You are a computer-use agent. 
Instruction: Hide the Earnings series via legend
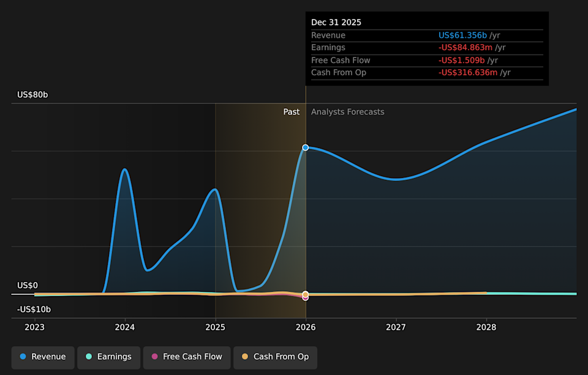click(108, 357)
